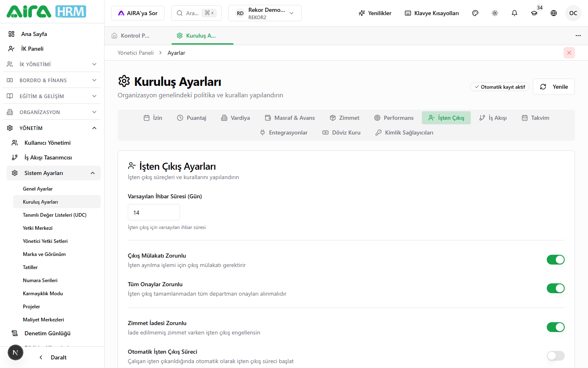The width and height of the screenshot is (588, 368).
Task: Switch to İş Akışı tab
Action: pos(493,118)
